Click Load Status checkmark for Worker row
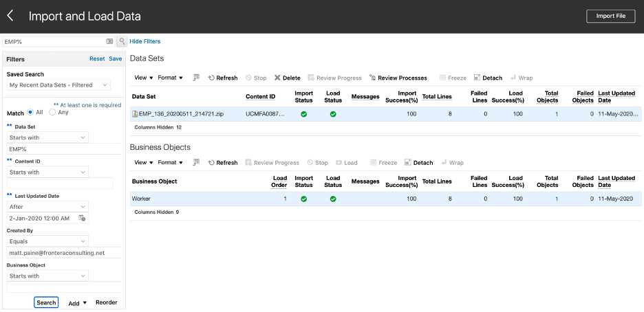Viewport: 644px width, 312px height. [x=333, y=199]
